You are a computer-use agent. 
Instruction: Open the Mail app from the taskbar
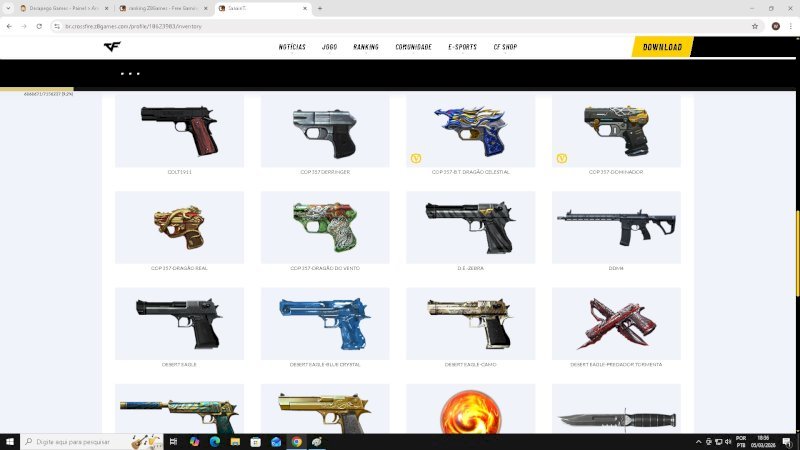276,442
